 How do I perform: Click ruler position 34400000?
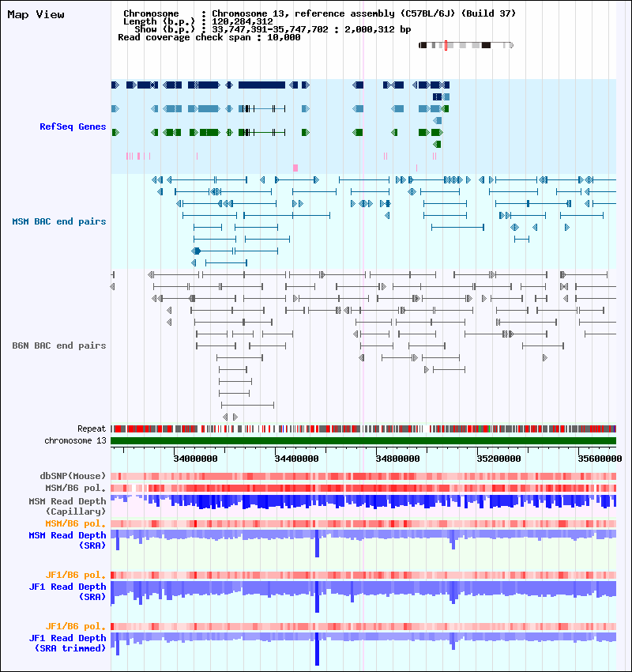click(x=296, y=459)
